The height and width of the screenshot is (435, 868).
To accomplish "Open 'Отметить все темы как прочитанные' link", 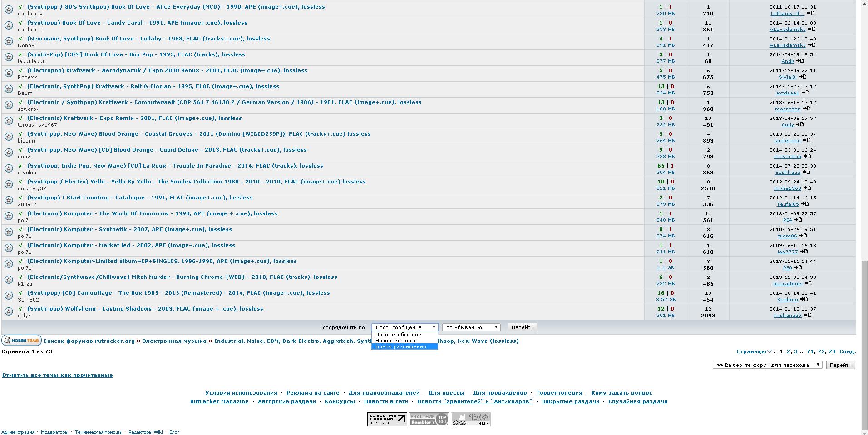I will coord(58,375).
